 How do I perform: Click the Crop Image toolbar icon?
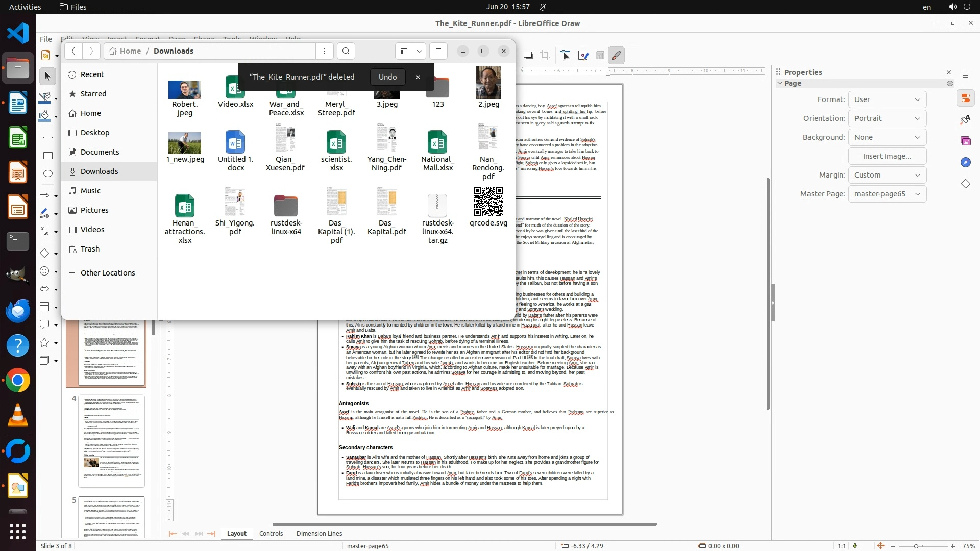546,55
